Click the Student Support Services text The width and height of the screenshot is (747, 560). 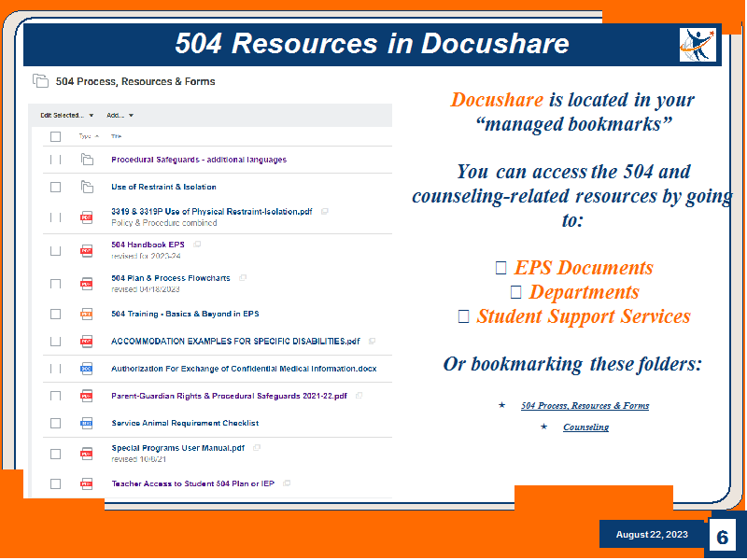pos(584,316)
